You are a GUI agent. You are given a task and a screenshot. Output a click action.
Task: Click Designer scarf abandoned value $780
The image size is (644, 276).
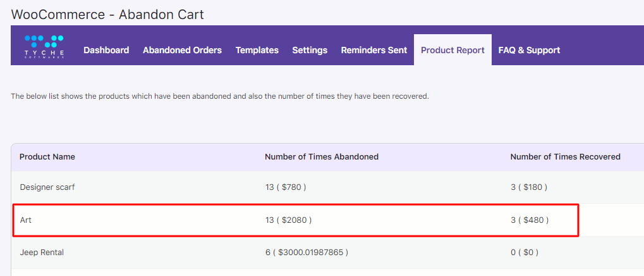[x=292, y=187]
